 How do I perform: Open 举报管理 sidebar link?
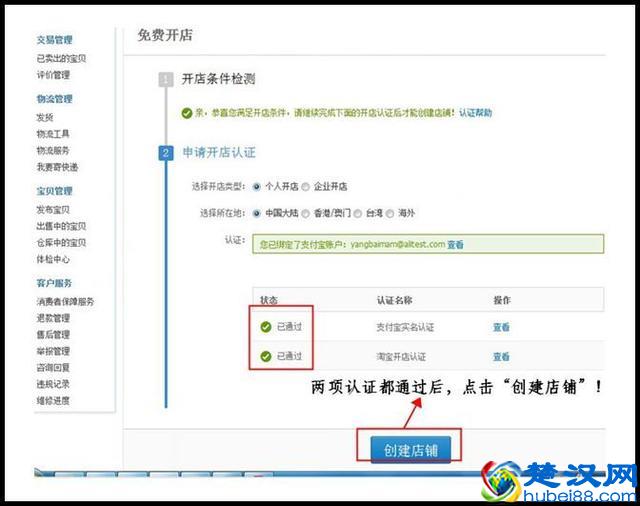pyautogui.click(x=53, y=351)
